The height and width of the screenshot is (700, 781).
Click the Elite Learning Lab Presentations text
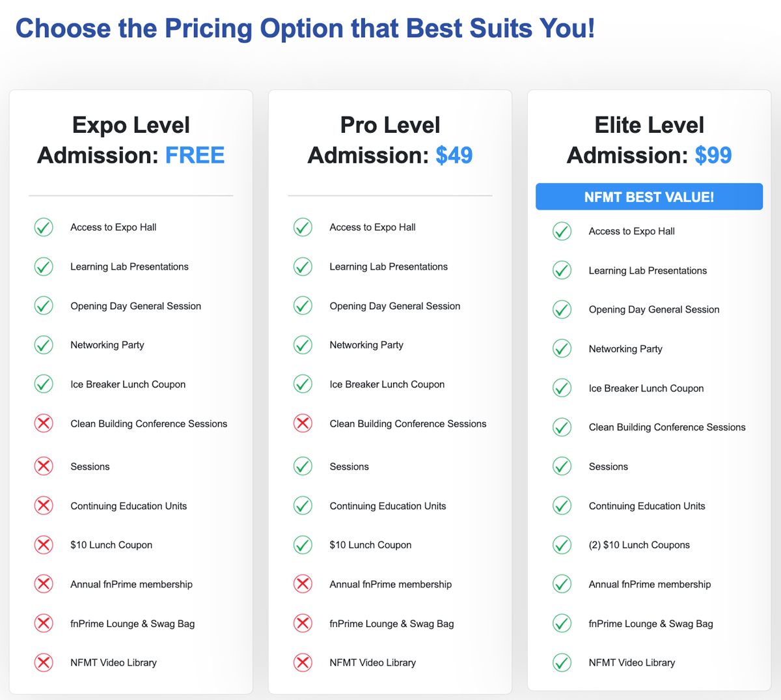click(x=648, y=270)
